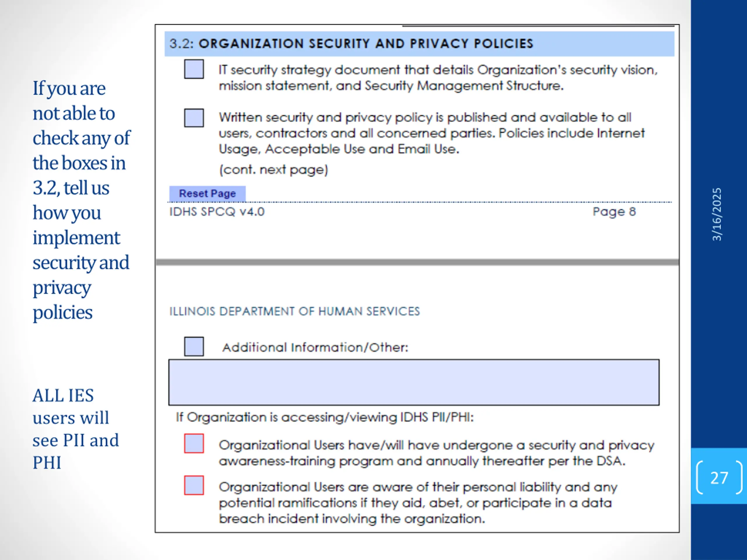The image size is (747, 560).
Task: Click the Additional Information/Other label
Action: point(315,347)
